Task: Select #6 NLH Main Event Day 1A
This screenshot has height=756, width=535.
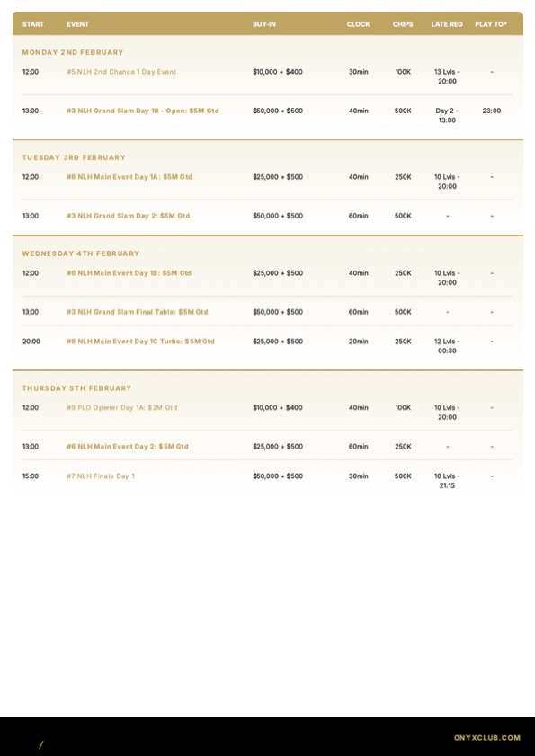Action: click(x=129, y=177)
